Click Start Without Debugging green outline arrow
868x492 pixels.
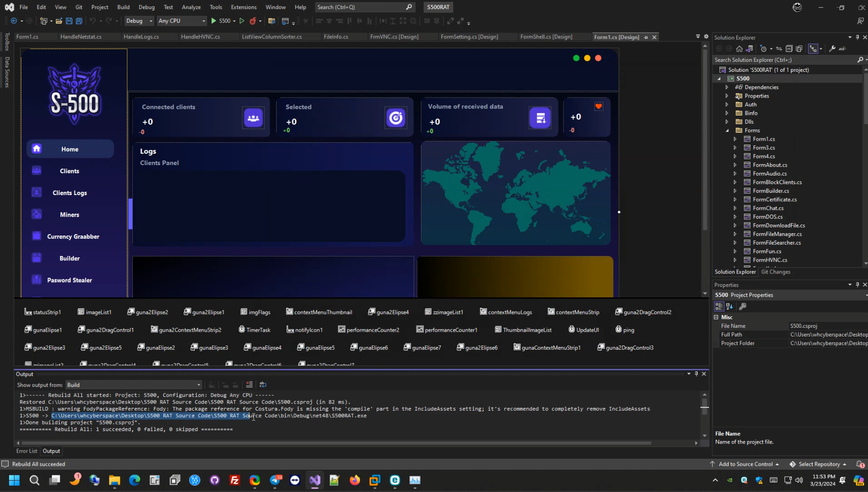[242, 21]
